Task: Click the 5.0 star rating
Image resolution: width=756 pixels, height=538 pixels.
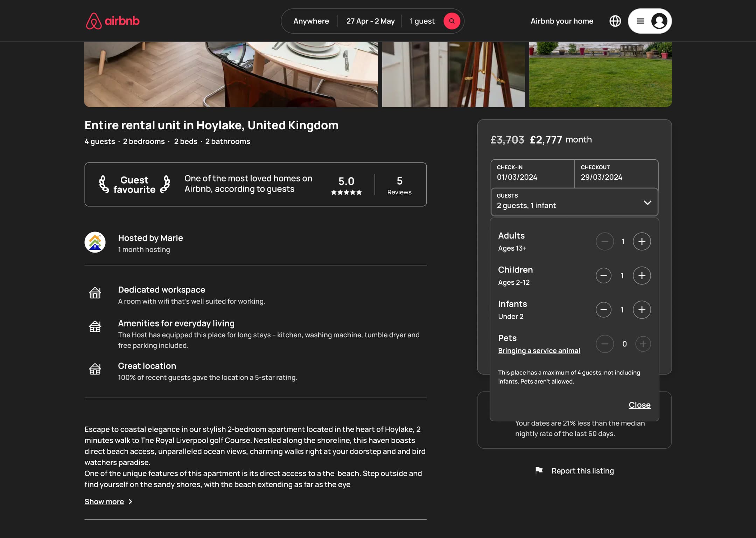Action: (x=346, y=185)
